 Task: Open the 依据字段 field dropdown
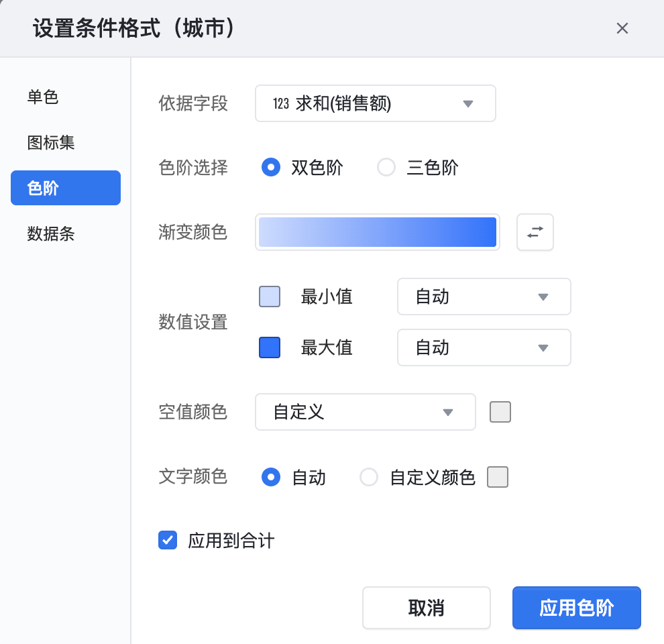[x=375, y=103]
